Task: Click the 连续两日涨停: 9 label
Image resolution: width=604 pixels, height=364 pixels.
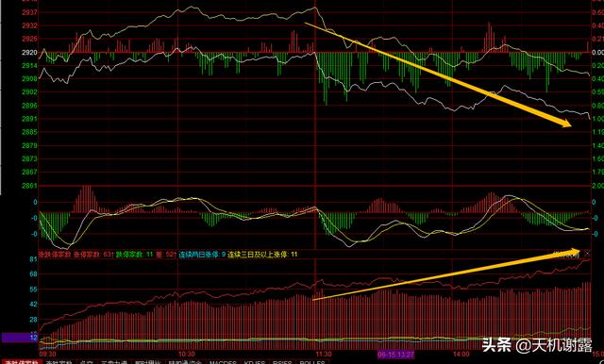Action: tap(202, 255)
